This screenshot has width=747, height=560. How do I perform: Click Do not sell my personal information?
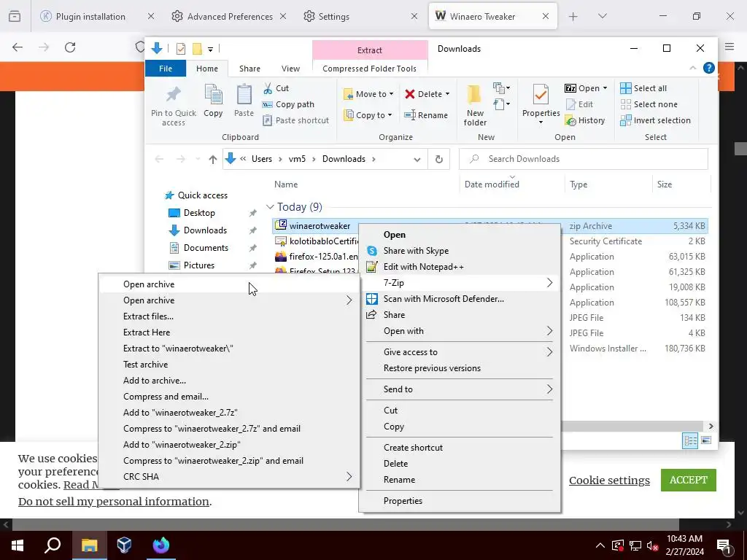coord(113,502)
